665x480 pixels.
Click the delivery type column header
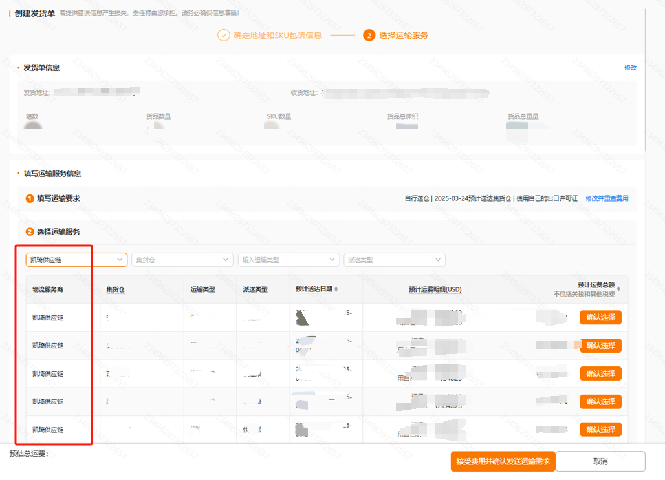255,290
